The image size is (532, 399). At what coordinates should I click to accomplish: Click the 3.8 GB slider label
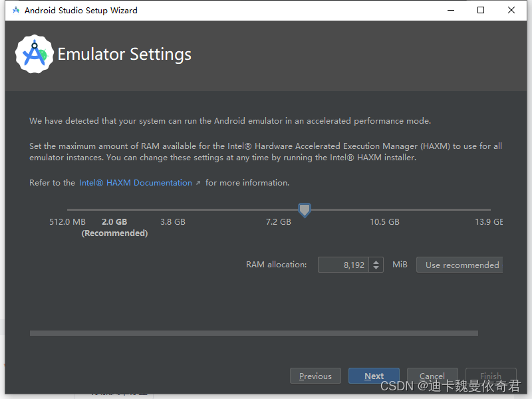point(173,222)
